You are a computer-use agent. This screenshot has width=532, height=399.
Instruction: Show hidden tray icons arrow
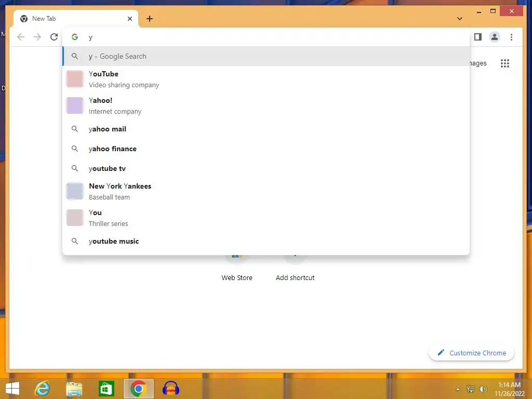[x=458, y=389]
